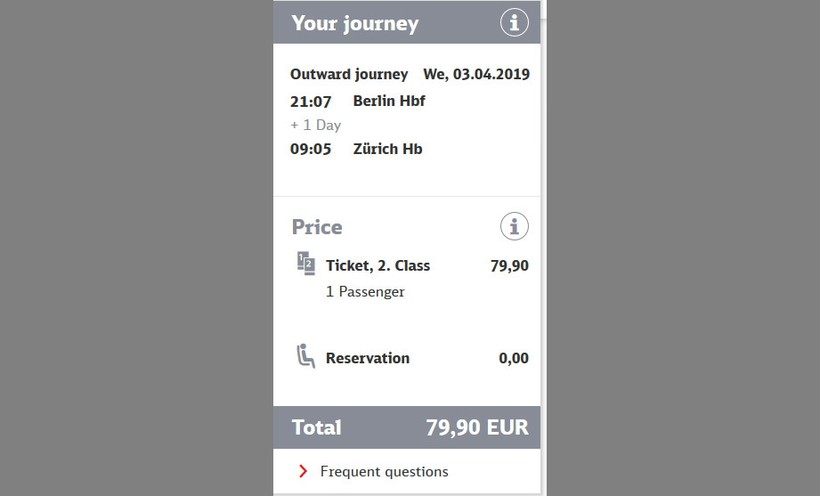Click the Your journey header title
Image resolution: width=820 pixels, height=496 pixels.
[355, 24]
